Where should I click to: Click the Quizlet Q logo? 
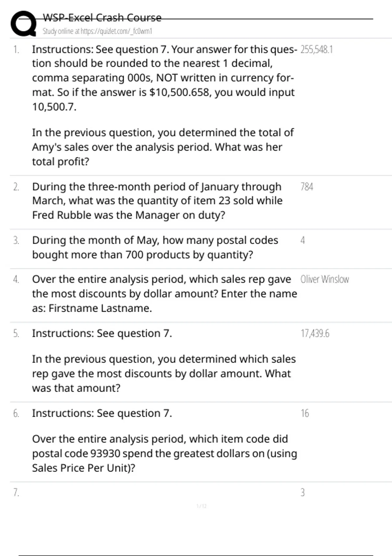(24, 24)
